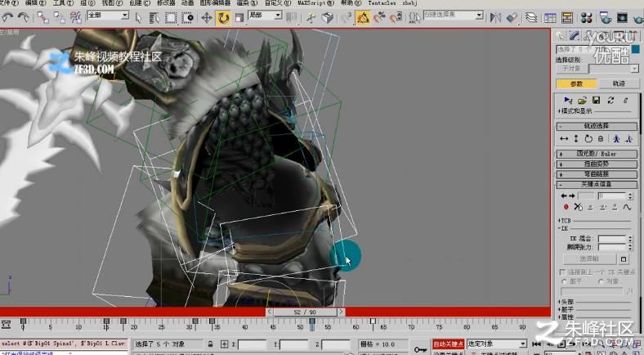
Task: Click the Biped Body Horizontal track icon
Action: tap(564, 139)
